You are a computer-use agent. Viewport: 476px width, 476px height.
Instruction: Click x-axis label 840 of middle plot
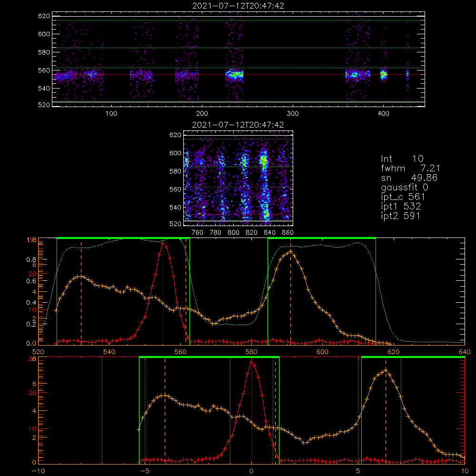269,233
